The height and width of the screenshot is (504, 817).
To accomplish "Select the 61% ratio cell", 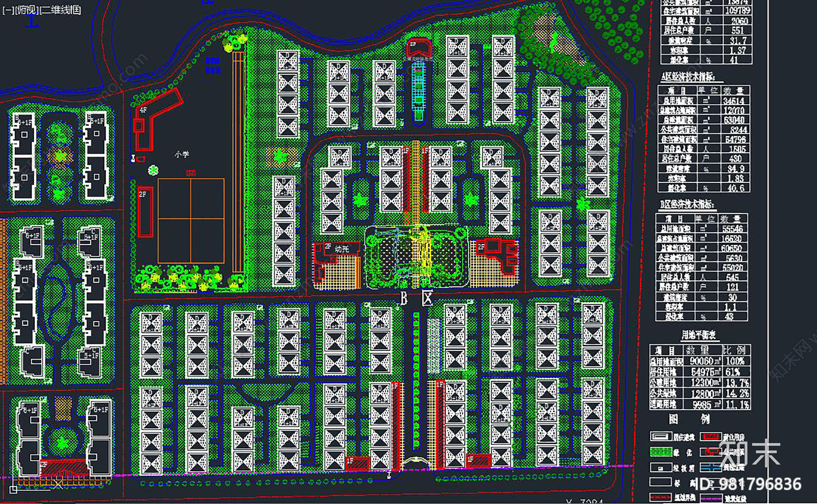I will [732, 372].
